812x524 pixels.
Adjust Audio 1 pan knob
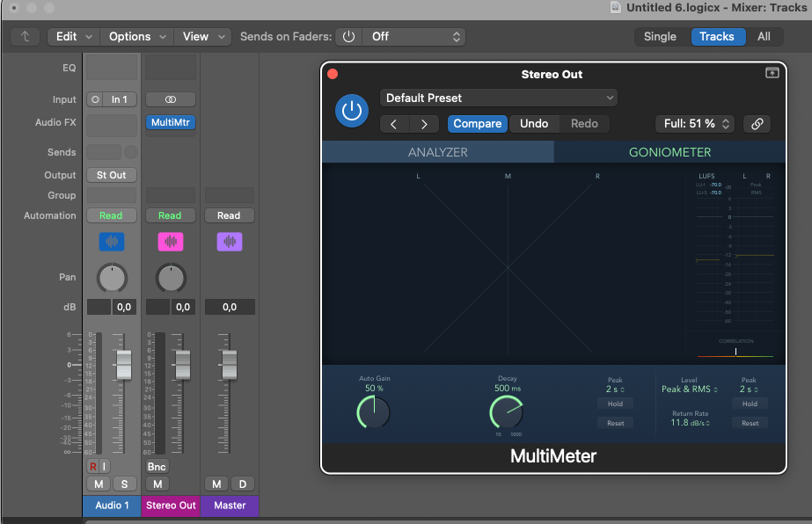pyautogui.click(x=112, y=278)
